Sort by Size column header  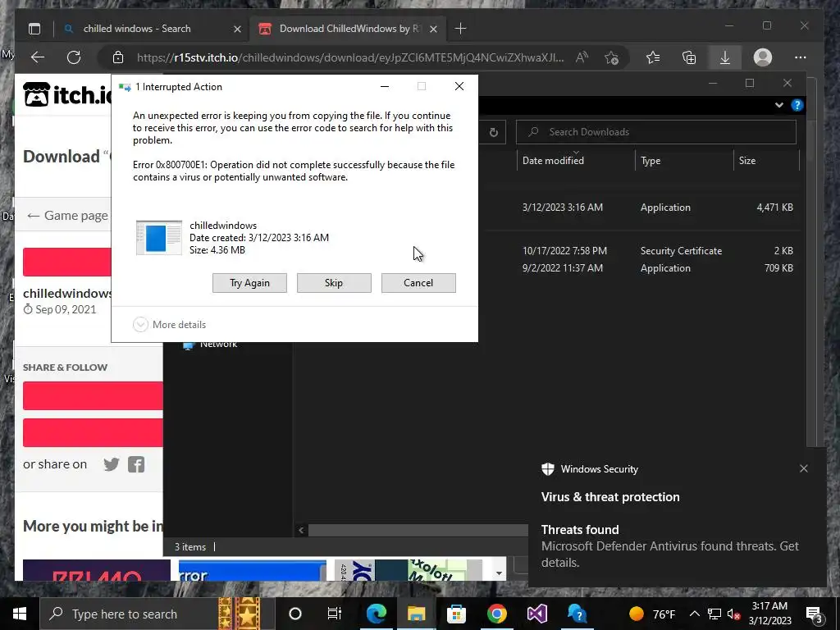pyautogui.click(x=766, y=160)
